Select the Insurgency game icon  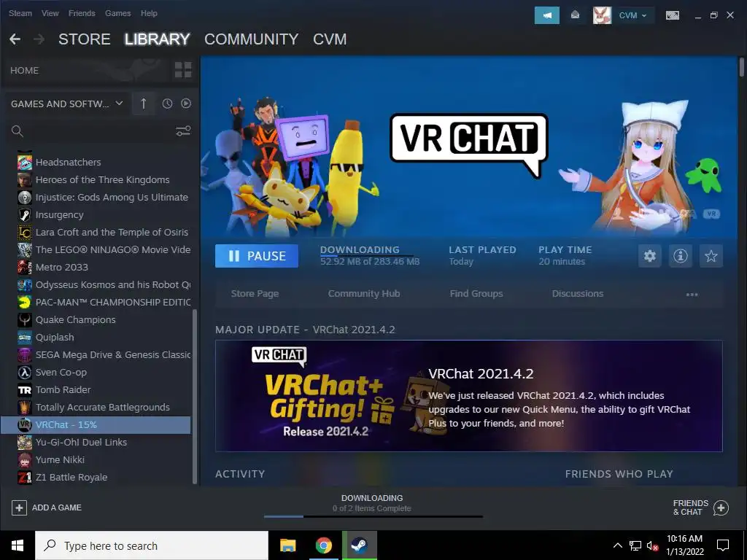point(25,215)
